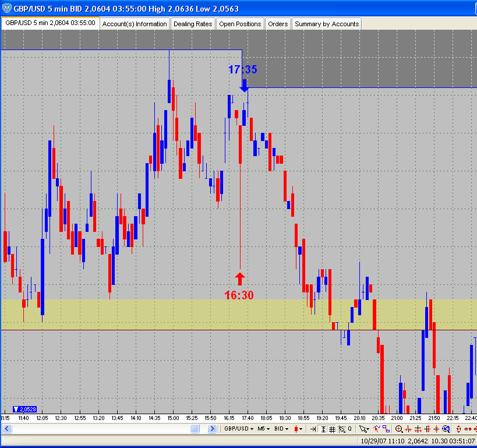Click the blue connected-squares object icon
The width and height of the screenshot is (477, 448).
[385, 429]
